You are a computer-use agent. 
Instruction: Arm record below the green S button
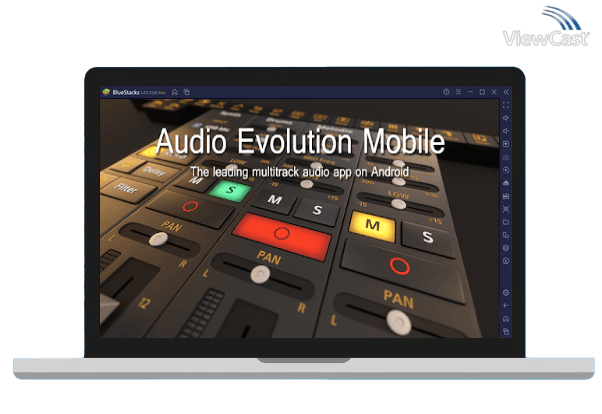190,207
